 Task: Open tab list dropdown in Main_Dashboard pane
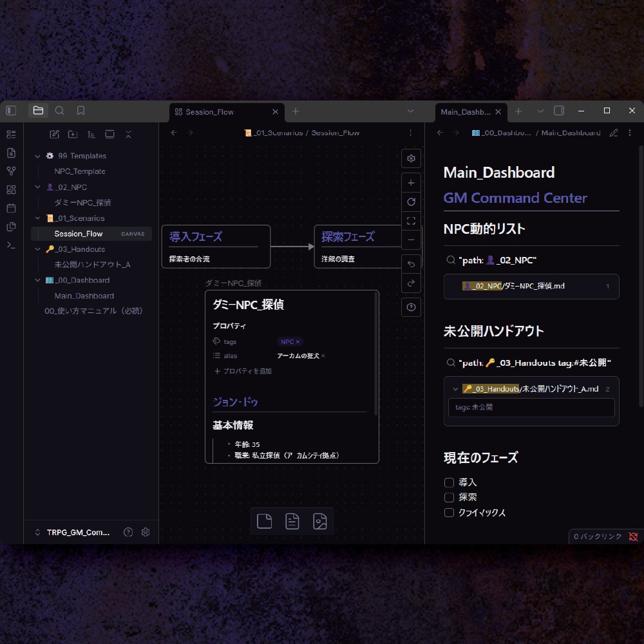point(540,111)
